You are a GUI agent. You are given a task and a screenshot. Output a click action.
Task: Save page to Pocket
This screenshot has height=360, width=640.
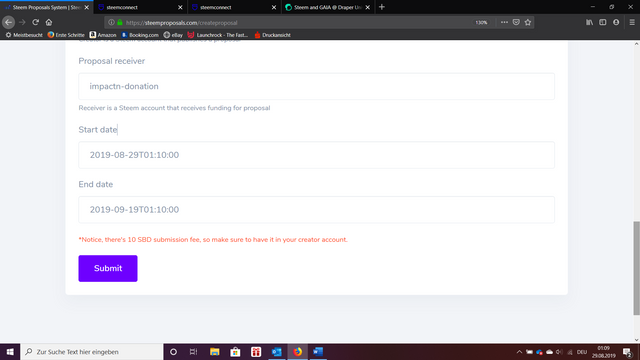coord(516,22)
